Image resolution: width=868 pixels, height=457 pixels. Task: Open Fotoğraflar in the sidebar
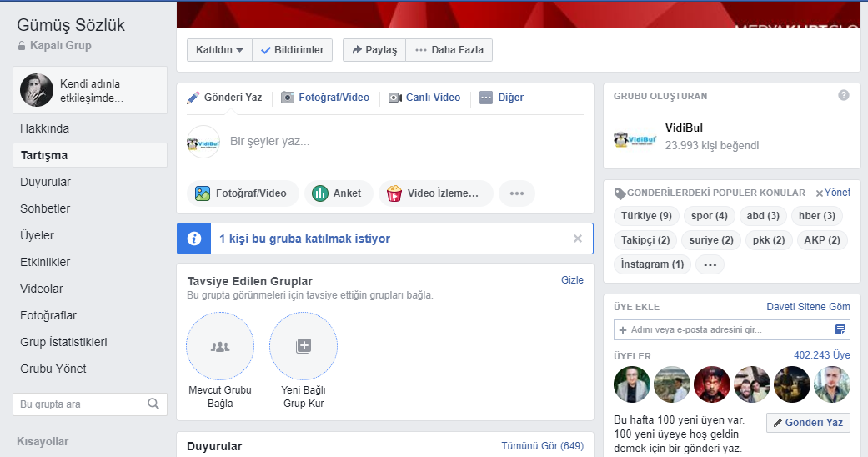click(48, 314)
